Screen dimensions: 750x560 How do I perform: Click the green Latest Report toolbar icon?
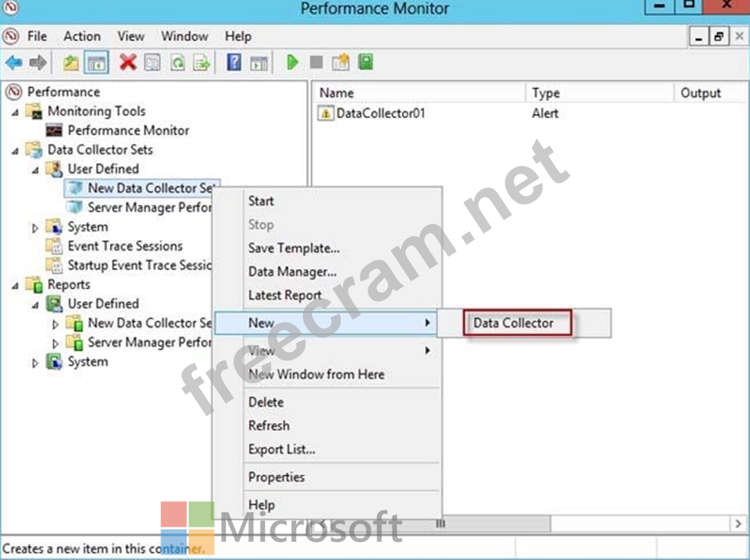point(365,62)
